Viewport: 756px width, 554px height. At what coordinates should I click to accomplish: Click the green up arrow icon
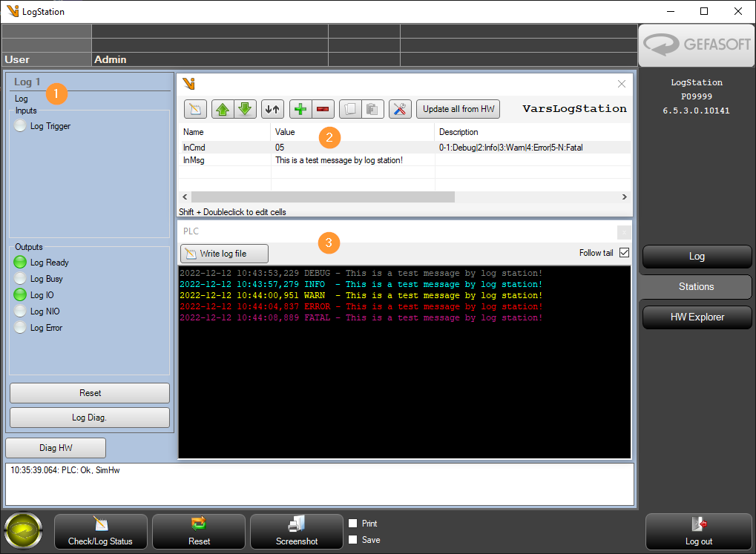tap(223, 109)
